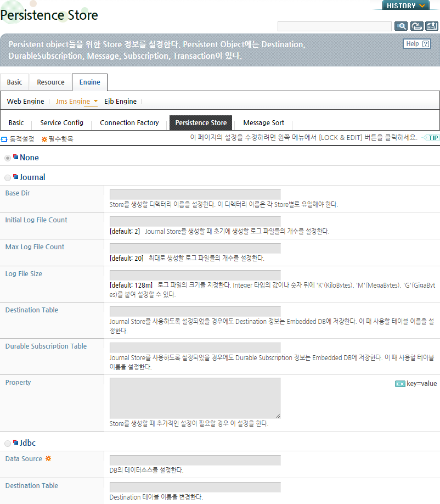Screen dimensions: 440x504
Task: Open the Jms Engine Basic sub-tab
Action: pos(16,123)
